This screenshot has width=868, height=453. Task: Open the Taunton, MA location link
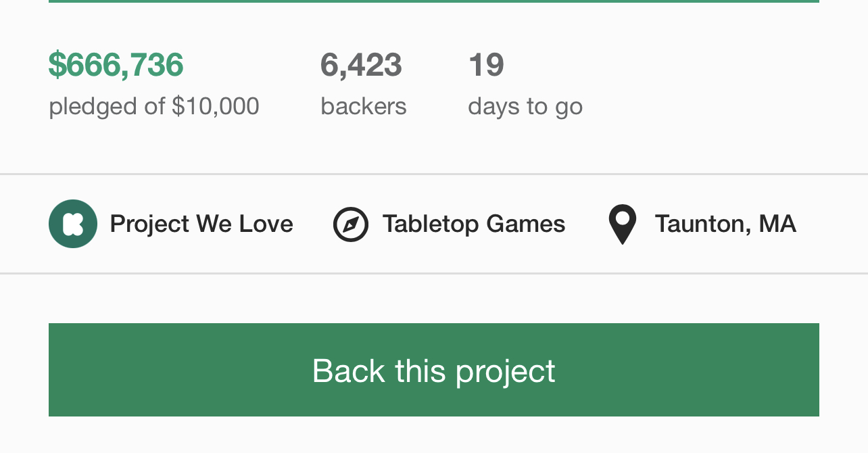point(725,224)
